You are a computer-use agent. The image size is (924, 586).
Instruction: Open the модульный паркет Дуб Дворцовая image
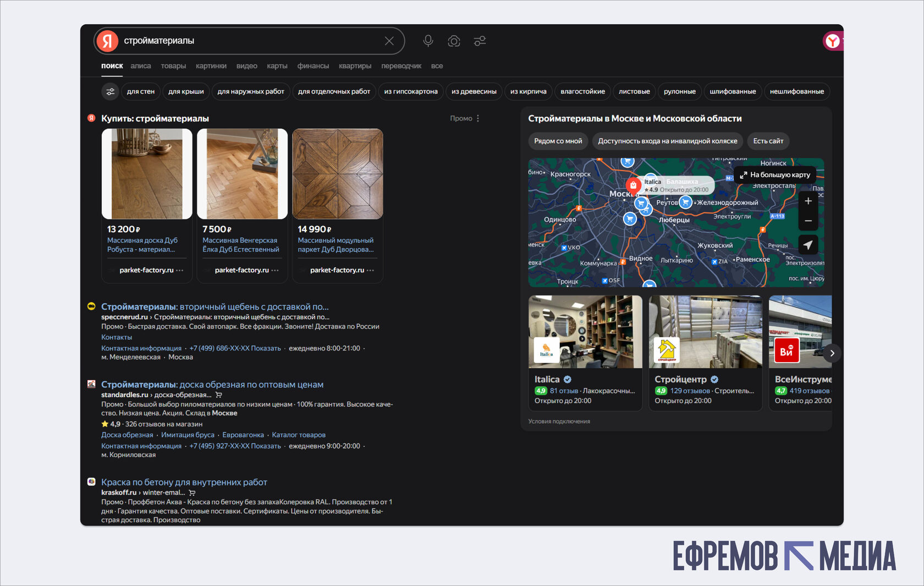[338, 174]
